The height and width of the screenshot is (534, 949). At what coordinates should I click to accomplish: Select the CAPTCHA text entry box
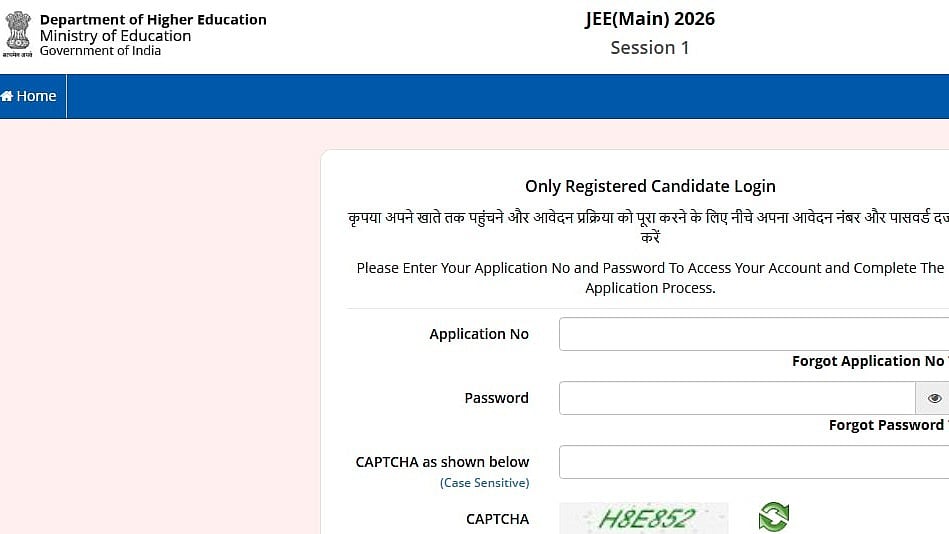point(752,462)
